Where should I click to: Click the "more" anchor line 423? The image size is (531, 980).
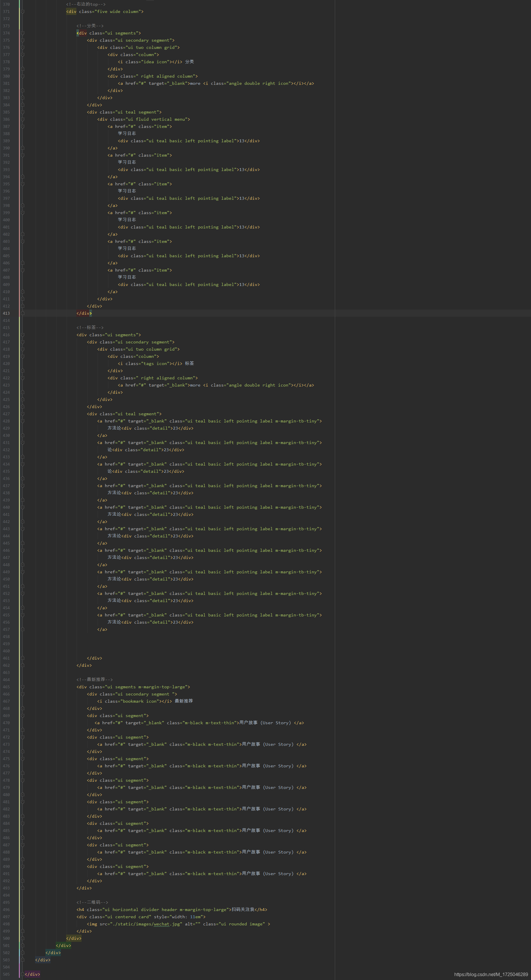point(216,385)
